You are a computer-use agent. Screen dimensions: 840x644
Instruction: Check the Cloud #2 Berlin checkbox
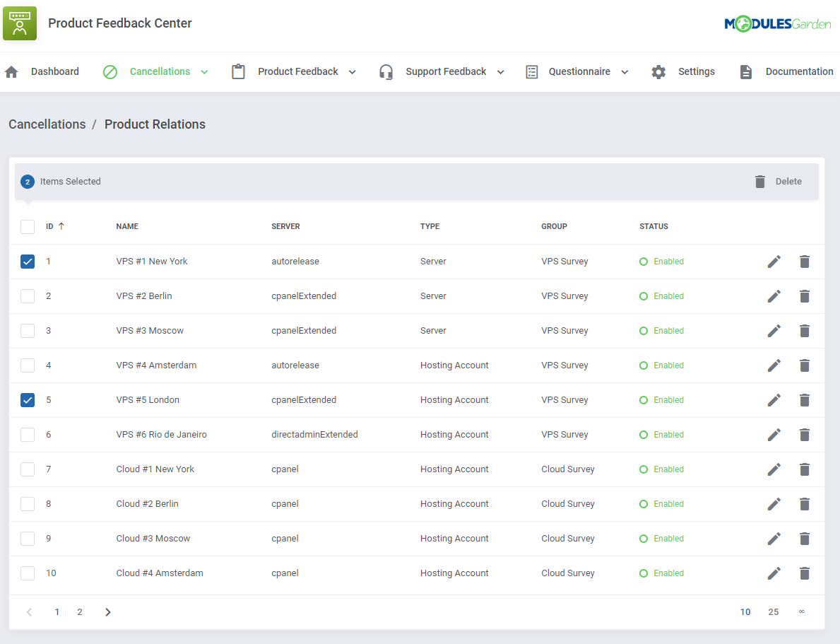(x=28, y=503)
